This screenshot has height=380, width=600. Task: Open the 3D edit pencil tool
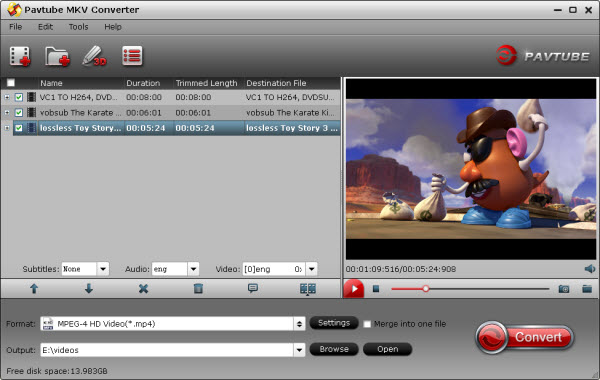point(94,56)
